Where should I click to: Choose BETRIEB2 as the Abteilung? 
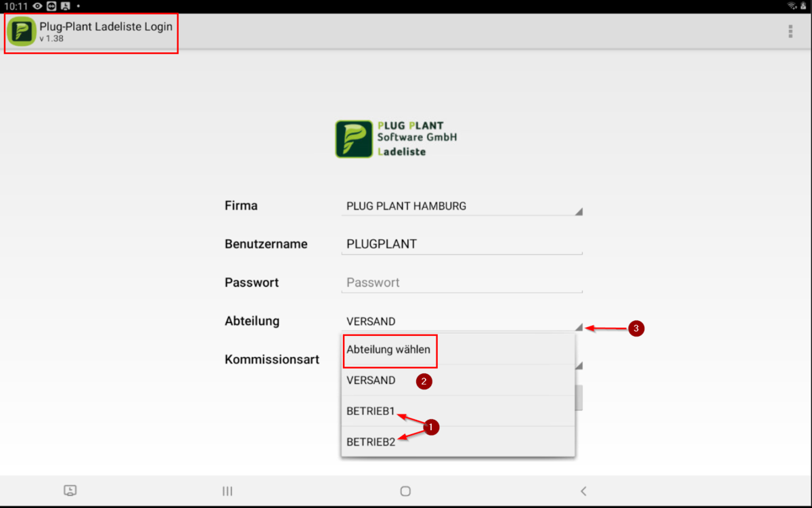click(x=371, y=441)
